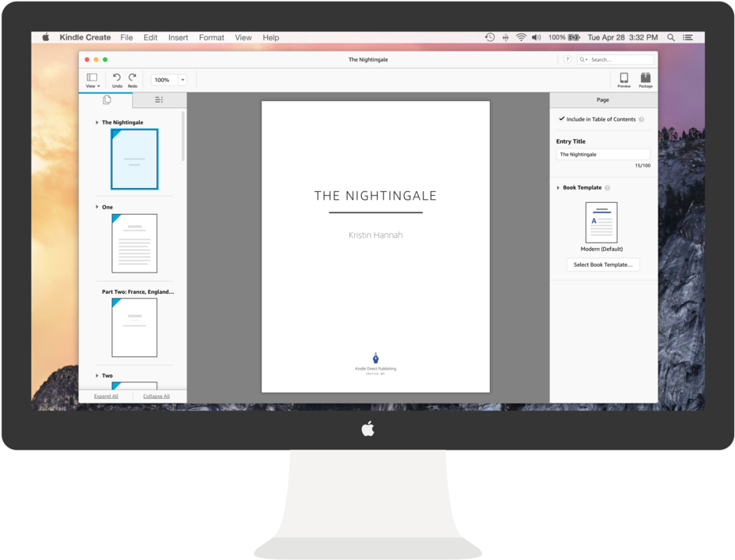Screen dimensions: 735x560
Task: Click Select Book Template button
Action: pos(603,265)
